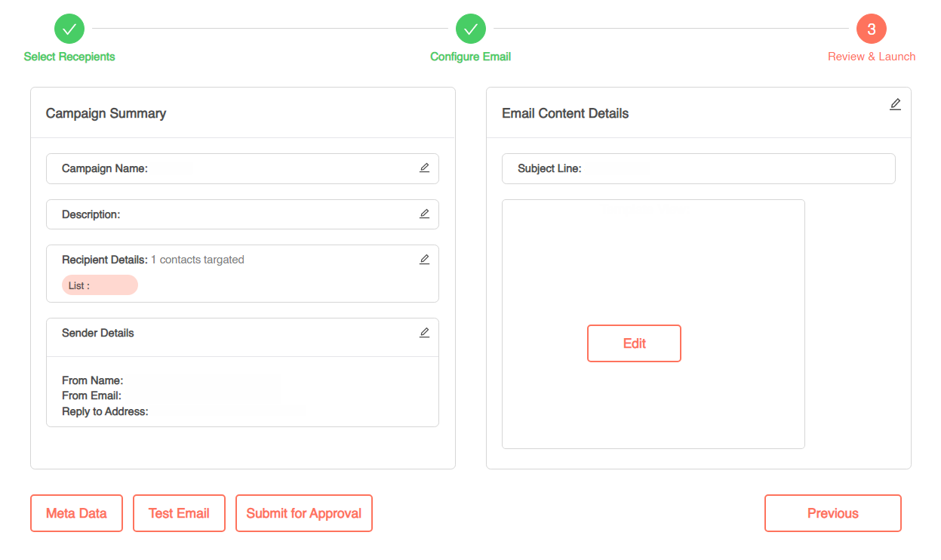Click Test Email to send a preview
941x560 pixels.
tap(179, 513)
